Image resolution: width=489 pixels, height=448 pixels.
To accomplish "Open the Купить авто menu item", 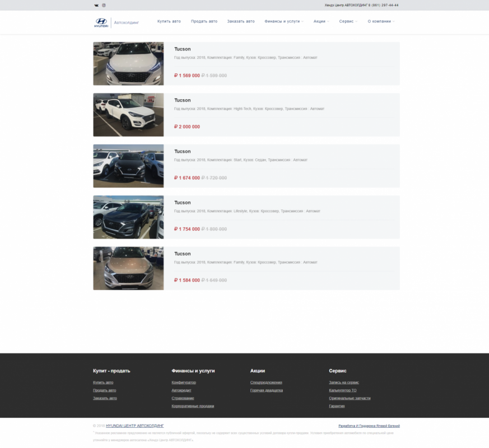I will [x=169, y=21].
